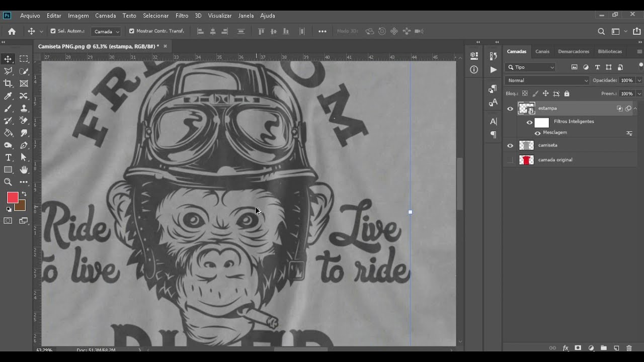
Task: Delete layer with trash icon
Action: [x=629, y=348]
